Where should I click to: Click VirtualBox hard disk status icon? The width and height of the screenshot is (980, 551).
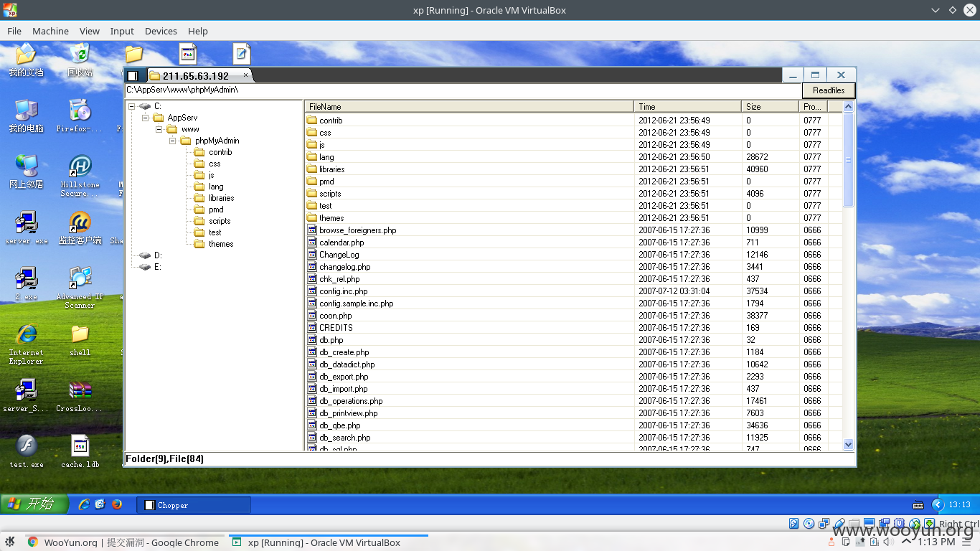794,524
